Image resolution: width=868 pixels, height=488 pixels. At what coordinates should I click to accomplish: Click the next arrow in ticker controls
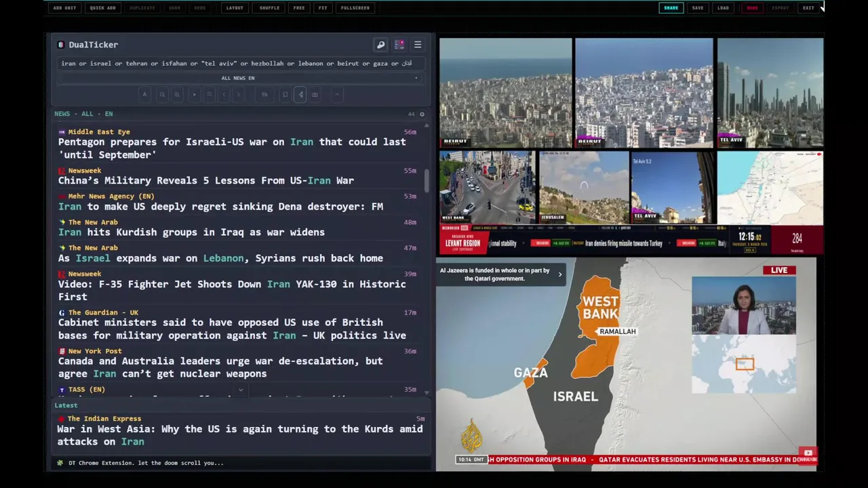click(238, 95)
